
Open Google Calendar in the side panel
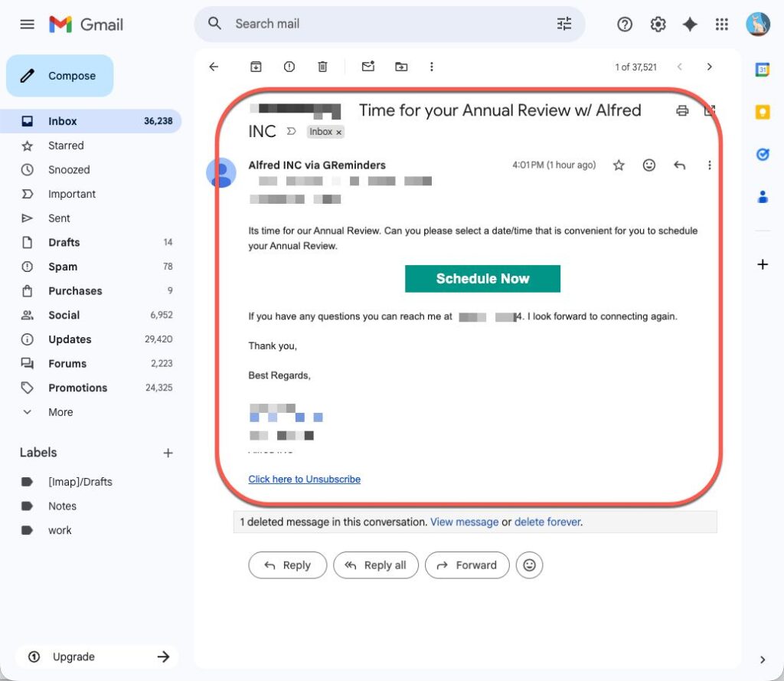(763, 70)
